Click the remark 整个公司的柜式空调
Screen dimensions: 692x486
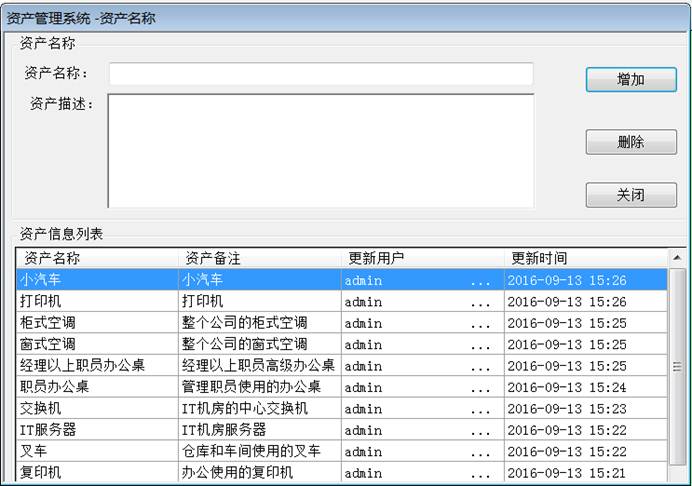(244, 323)
